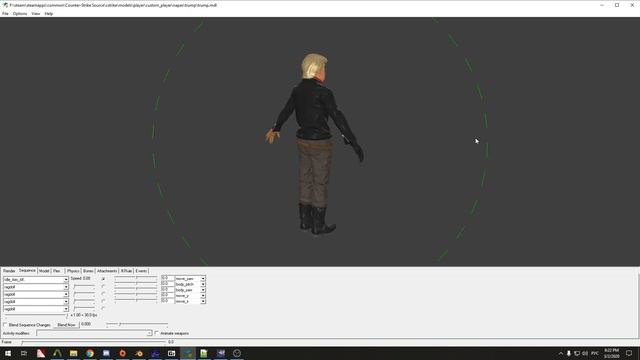Viewport: 640px width, 360px height.
Task: Open the network tray icon
Action: [577, 353]
